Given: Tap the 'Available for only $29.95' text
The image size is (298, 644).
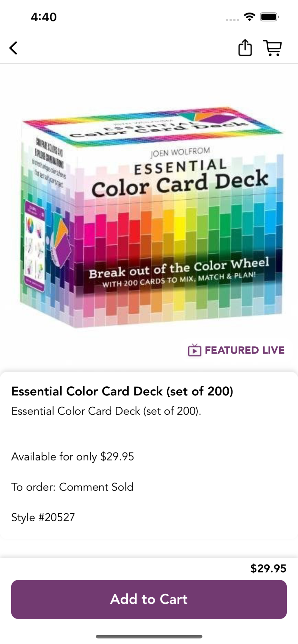Looking at the screenshot, I should click(x=73, y=457).
